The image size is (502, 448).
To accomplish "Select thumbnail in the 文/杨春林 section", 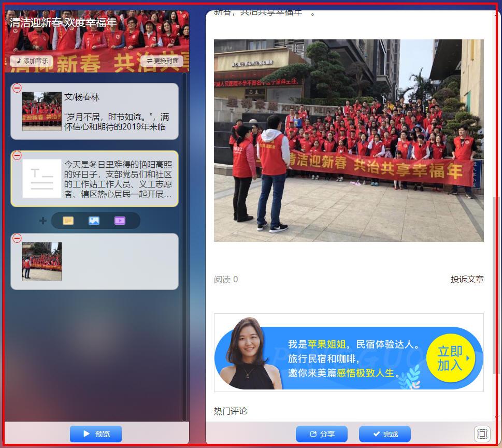I will coord(42,111).
